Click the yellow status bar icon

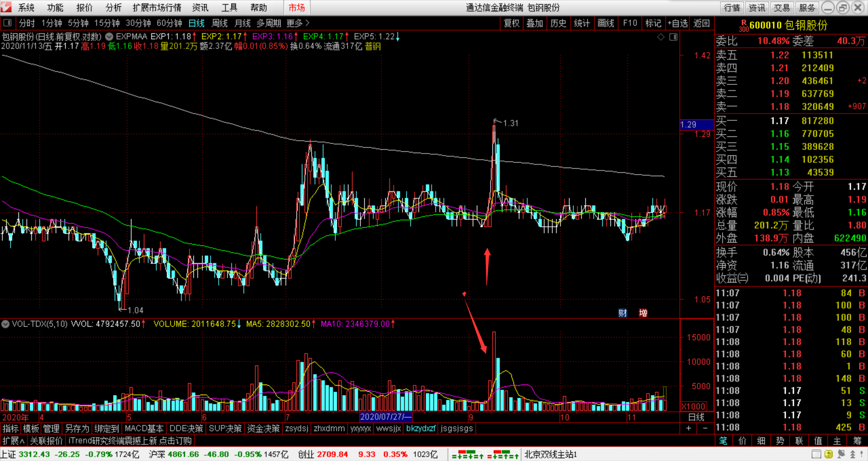828,454
